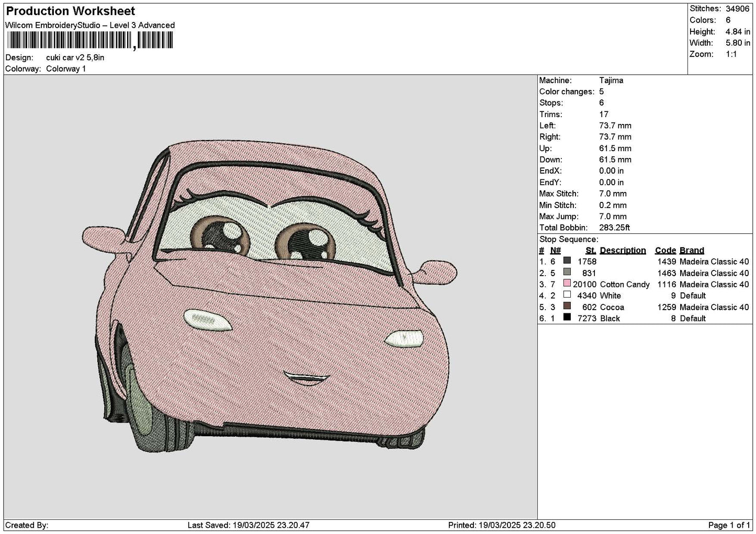Click the 'Black' description
The image size is (756, 534).
click(610, 319)
